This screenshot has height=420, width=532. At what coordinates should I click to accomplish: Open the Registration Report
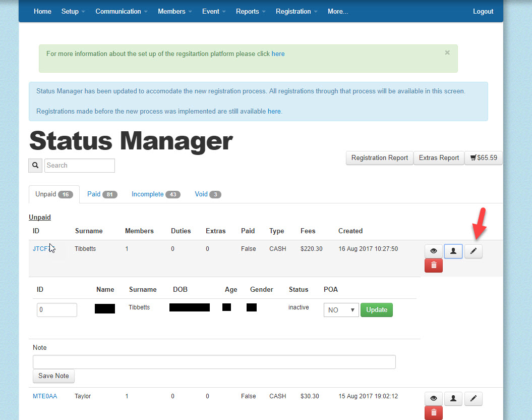coord(379,158)
